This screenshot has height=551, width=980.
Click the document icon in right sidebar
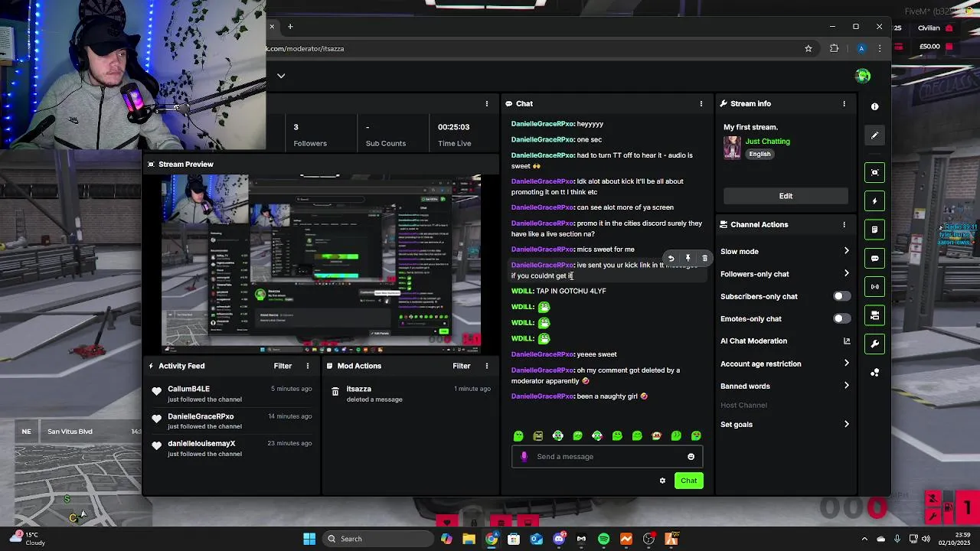875,230
